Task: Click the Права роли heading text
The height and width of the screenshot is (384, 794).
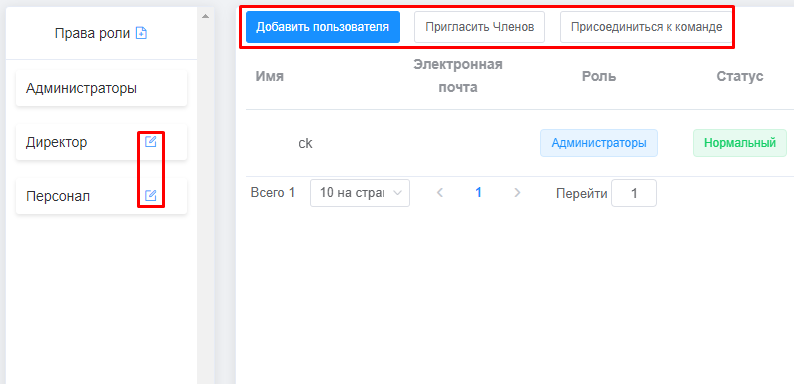Action: click(93, 33)
